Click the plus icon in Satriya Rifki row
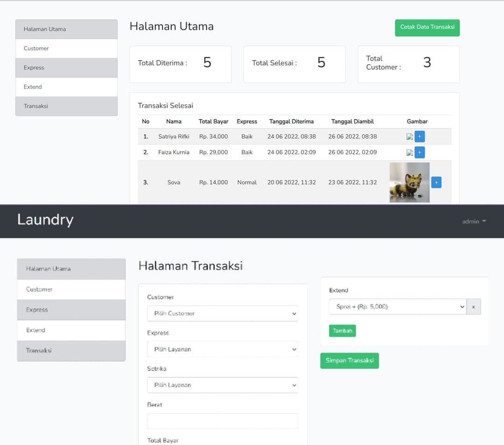Viewport: 504px width, 445px height. (x=420, y=137)
